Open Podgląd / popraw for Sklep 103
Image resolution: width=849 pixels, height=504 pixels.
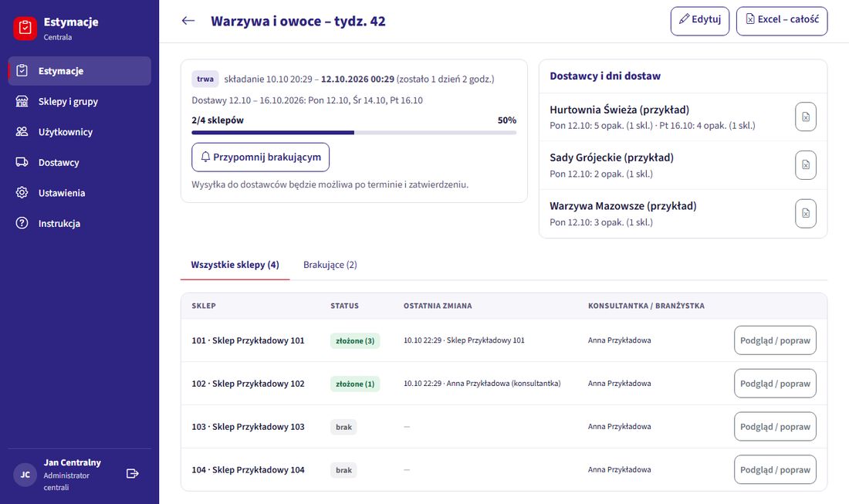(x=775, y=427)
